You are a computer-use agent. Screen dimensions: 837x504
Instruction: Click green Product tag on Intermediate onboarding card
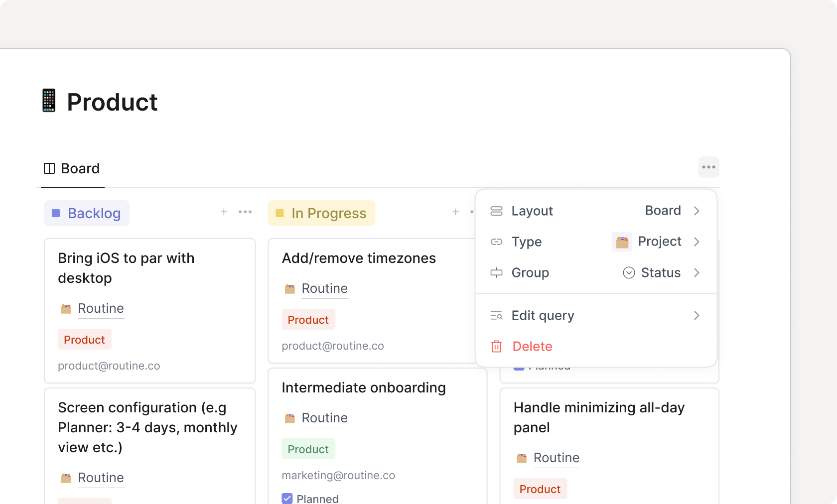click(308, 449)
